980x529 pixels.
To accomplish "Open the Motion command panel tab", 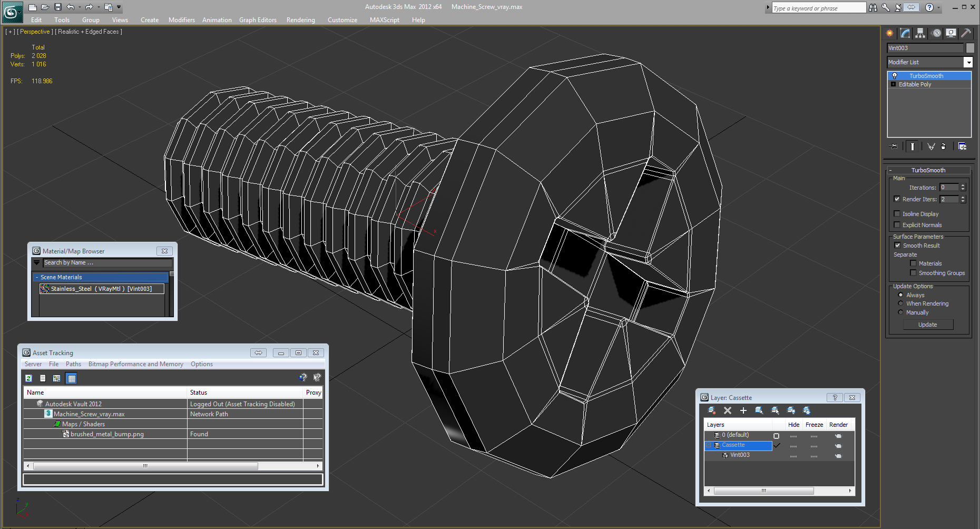I will tap(936, 33).
